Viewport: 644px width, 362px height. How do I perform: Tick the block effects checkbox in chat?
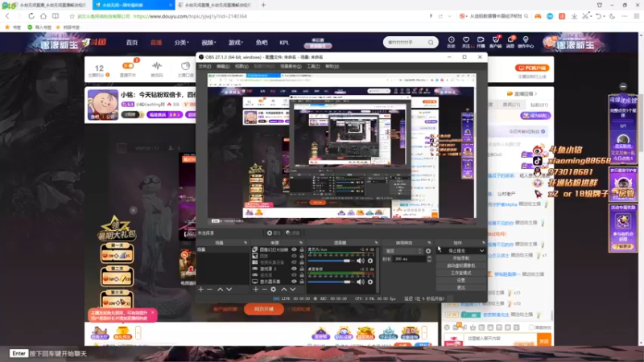[531, 327]
